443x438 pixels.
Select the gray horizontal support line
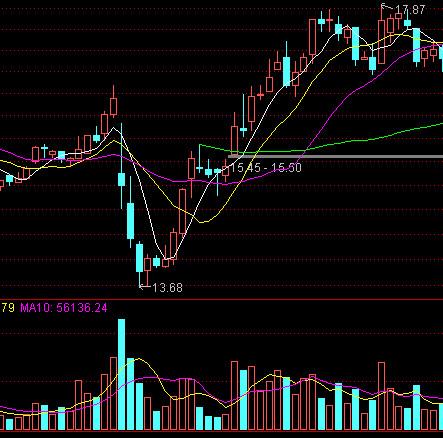tap(335, 156)
